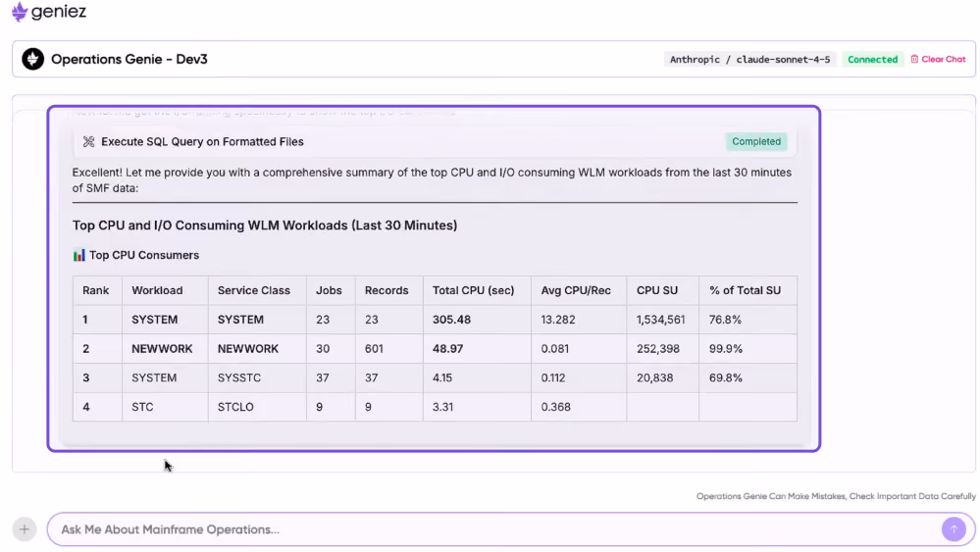Click the 0.368 Avg CPU/Rec value
980x552 pixels.
[x=555, y=407]
